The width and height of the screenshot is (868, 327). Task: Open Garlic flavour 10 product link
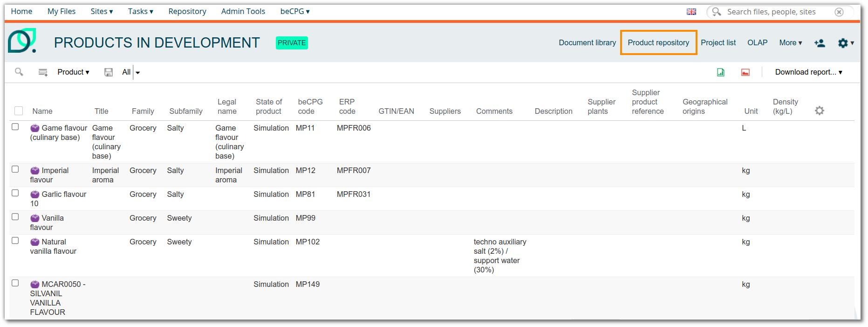tap(58, 199)
